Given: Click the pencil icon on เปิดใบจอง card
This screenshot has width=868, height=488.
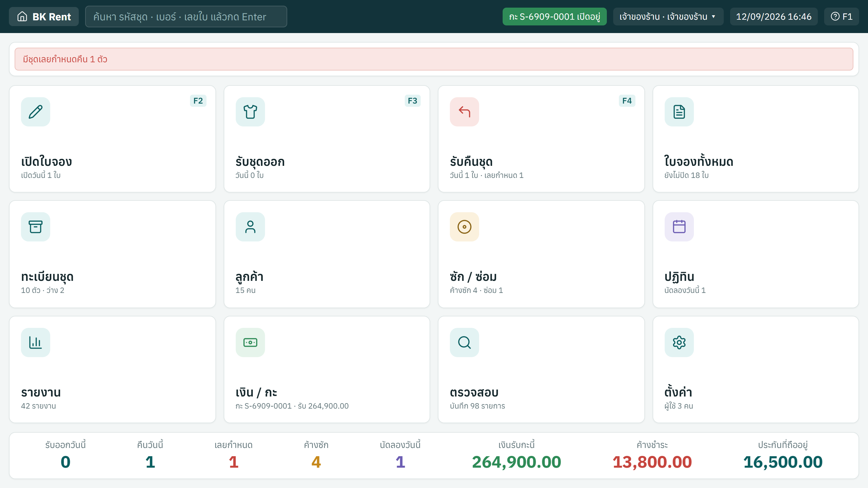Looking at the screenshot, I should (x=35, y=112).
